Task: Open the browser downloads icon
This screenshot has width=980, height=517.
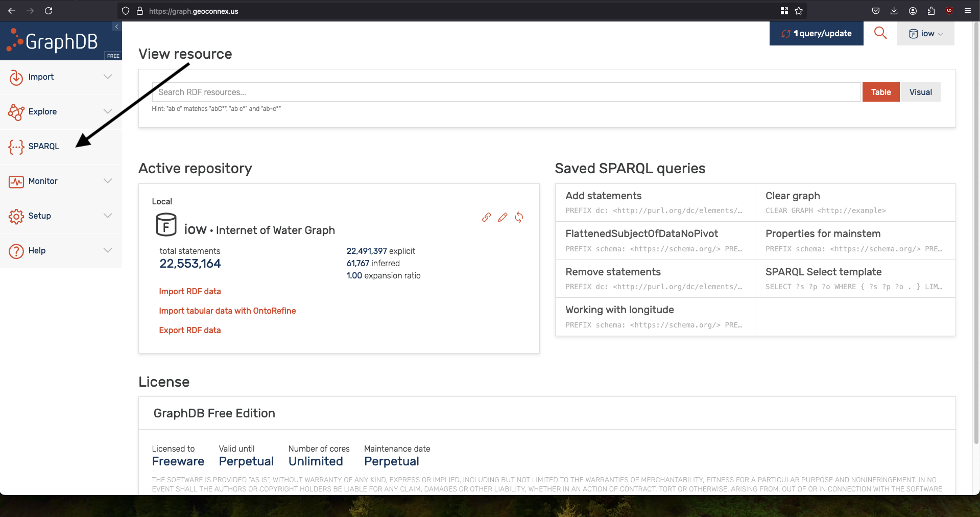Action: point(894,11)
